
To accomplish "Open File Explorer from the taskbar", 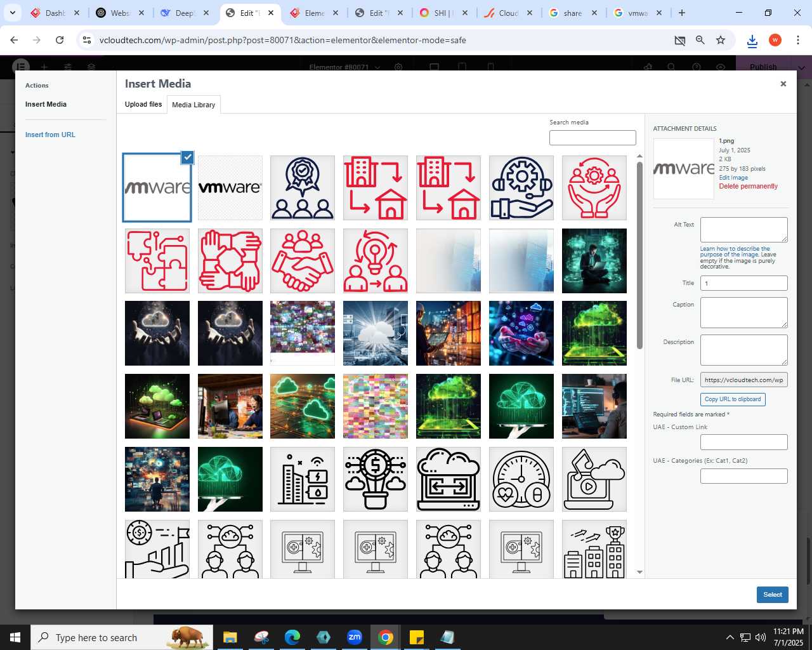I will tap(230, 637).
